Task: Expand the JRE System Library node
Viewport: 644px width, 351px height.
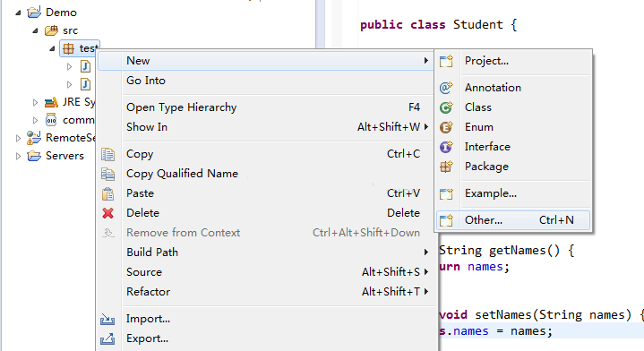Action: click(35, 102)
